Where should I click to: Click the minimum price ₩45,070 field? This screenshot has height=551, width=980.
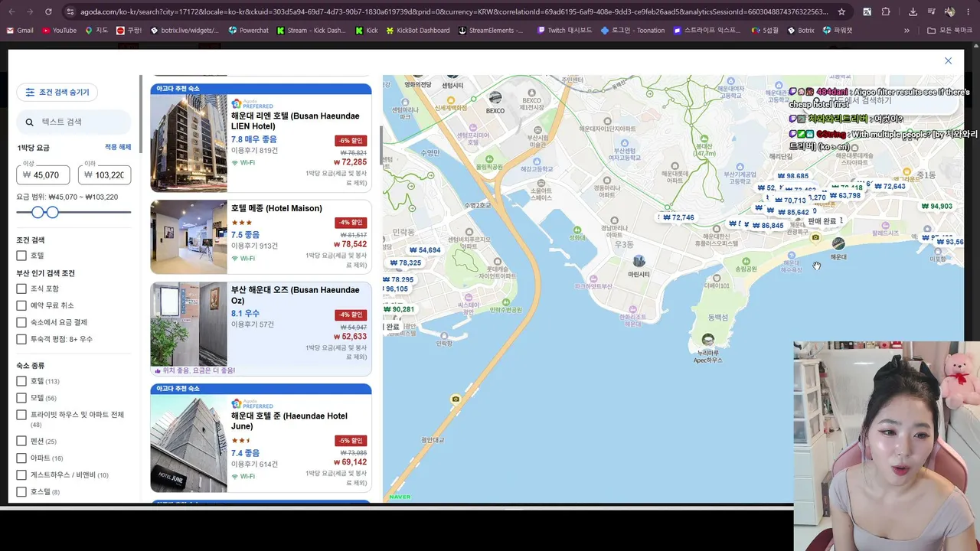pyautogui.click(x=43, y=174)
